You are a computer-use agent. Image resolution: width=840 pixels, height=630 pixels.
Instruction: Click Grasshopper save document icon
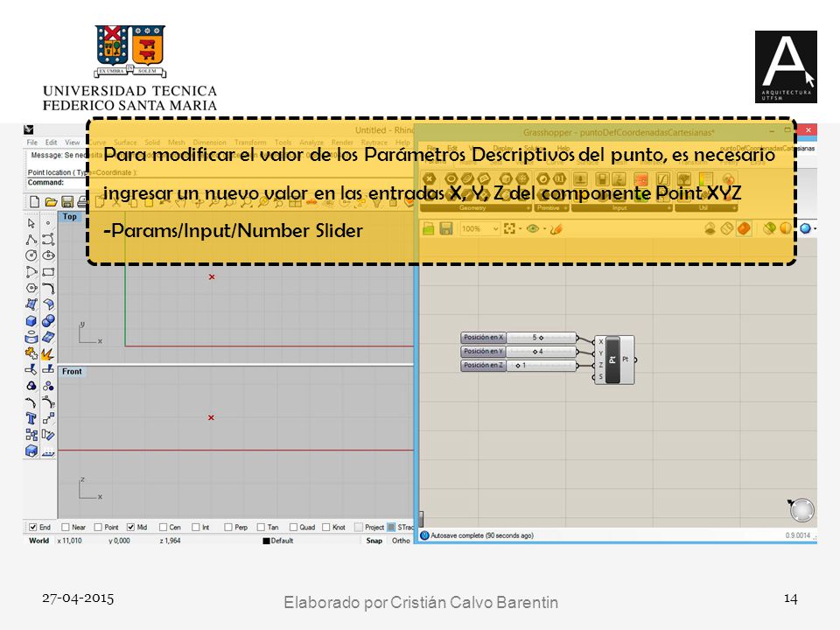tap(445, 228)
